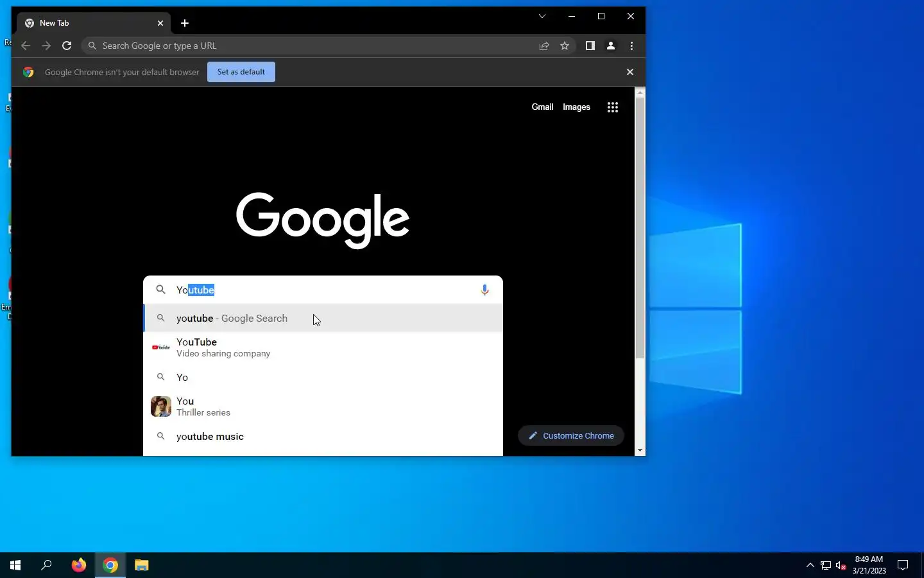Click the Chrome taskbar icon
Screen dimensions: 924x578
click(110, 565)
